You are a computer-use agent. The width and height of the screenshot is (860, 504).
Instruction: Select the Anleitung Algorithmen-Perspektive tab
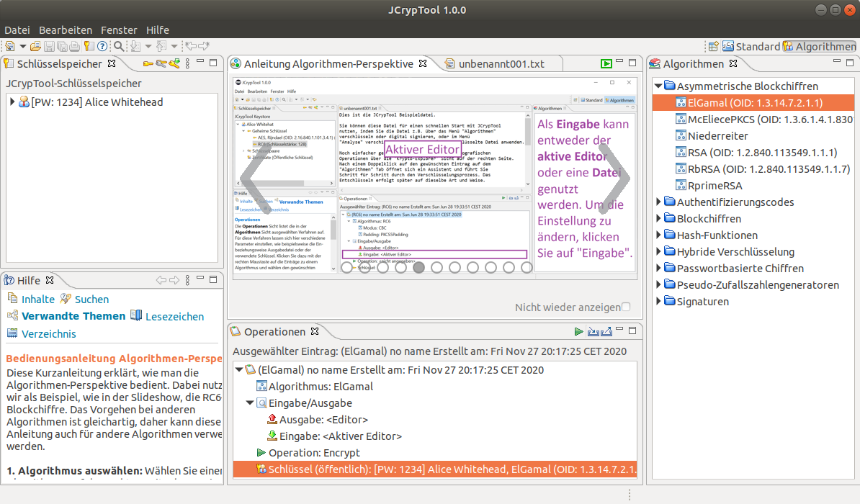point(328,63)
